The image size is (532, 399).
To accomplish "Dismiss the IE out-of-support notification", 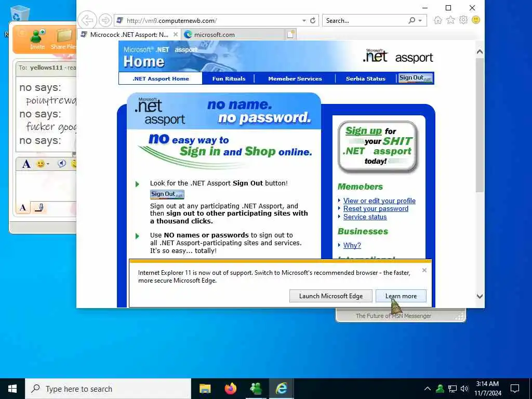I will 424,270.
